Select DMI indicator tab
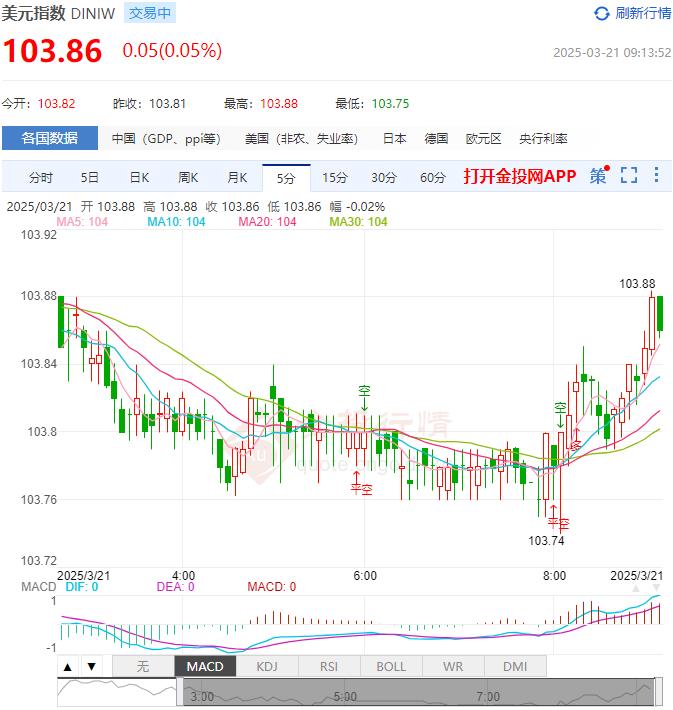 click(x=515, y=667)
